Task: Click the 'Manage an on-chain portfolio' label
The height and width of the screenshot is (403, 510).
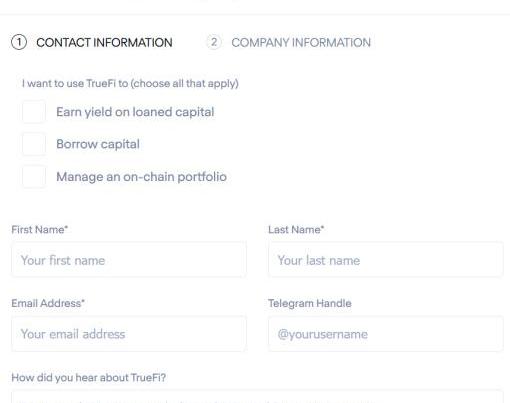Action: [x=141, y=177]
